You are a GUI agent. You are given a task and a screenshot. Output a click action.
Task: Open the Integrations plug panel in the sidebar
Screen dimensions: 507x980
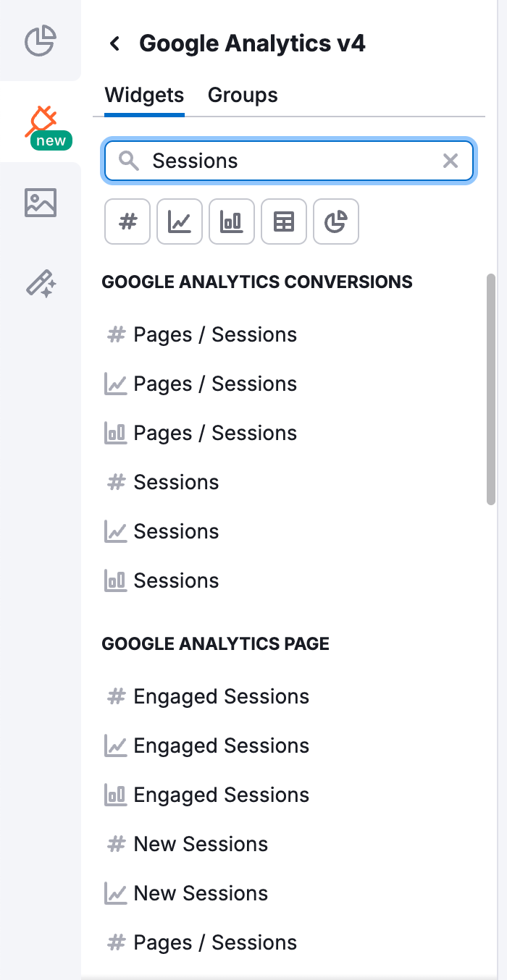point(41,122)
